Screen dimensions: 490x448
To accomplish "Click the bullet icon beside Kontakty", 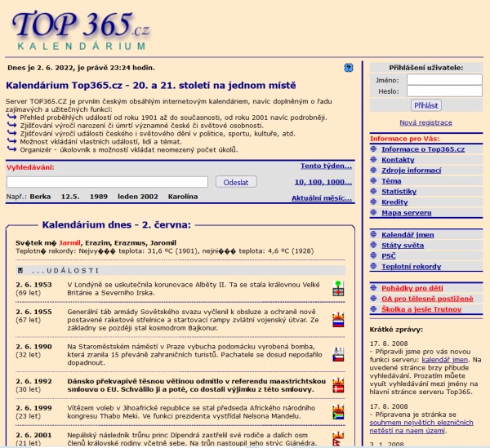I will (x=375, y=161).
